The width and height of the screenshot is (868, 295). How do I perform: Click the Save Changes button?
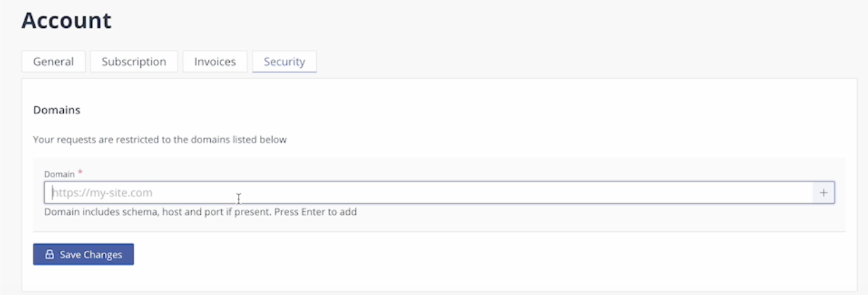coord(84,254)
